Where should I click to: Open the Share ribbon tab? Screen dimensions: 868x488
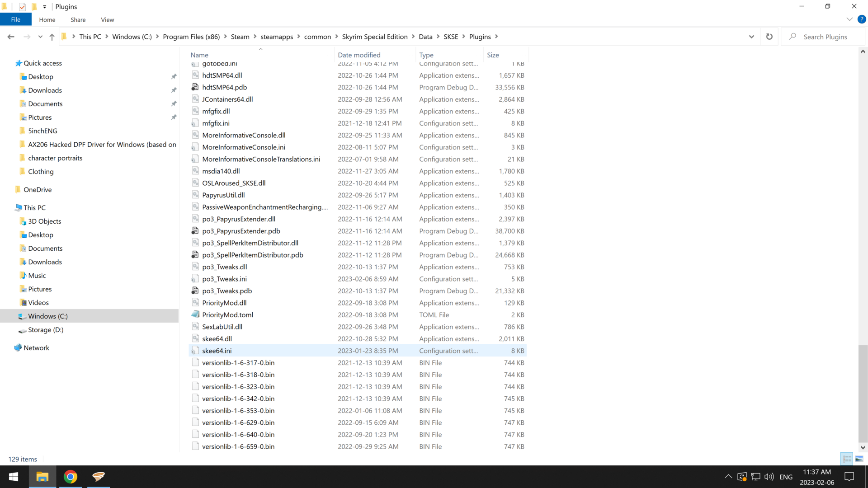pyautogui.click(x=78, y=20)
